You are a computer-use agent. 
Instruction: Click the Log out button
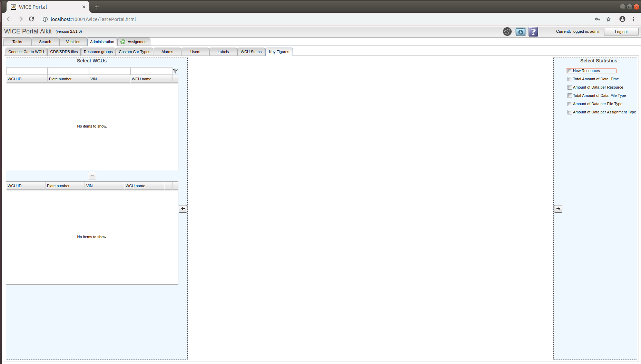pyautogui.click(x=621, y=32)
